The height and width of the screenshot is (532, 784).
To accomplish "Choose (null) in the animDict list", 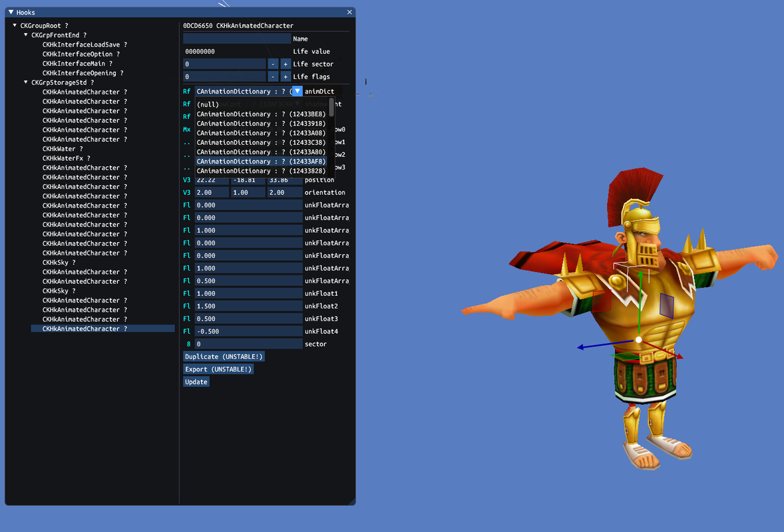I will tap(261, 104).
